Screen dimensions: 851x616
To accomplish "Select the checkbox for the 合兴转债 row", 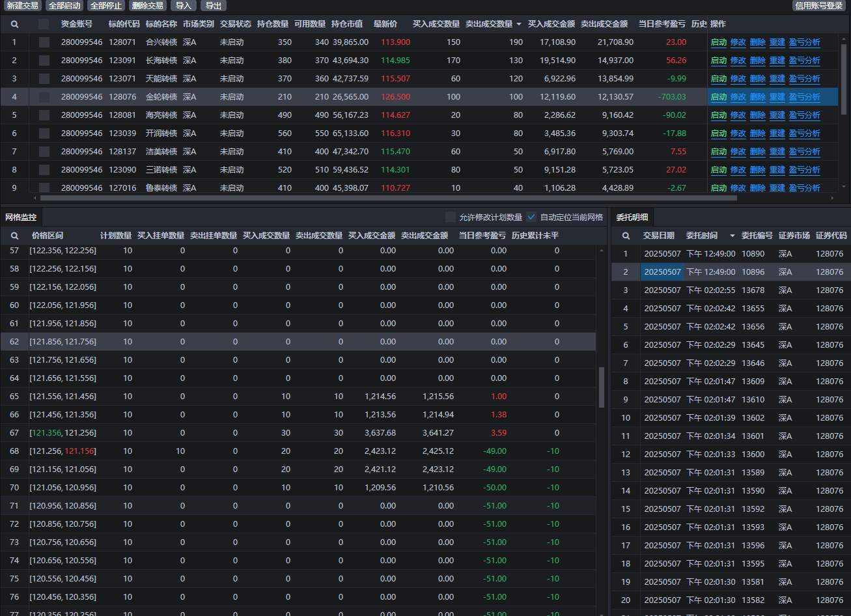I will [44, 42].
